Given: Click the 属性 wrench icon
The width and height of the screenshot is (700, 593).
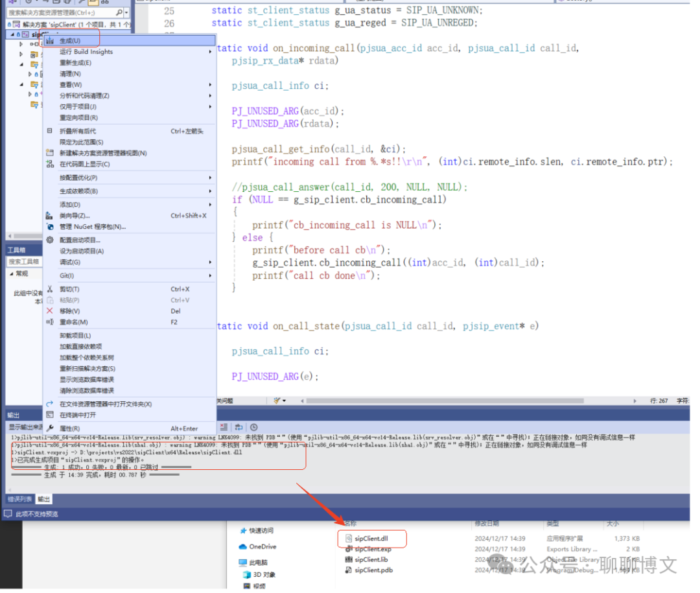Looking at the screenshot, I should tap(50, 428).
